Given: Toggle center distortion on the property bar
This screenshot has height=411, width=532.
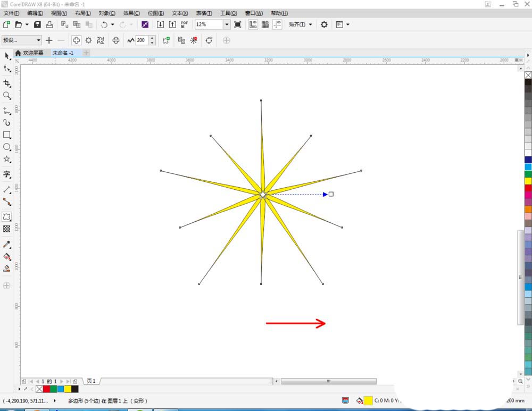Looking at the screenshot, I should (114, 40).
